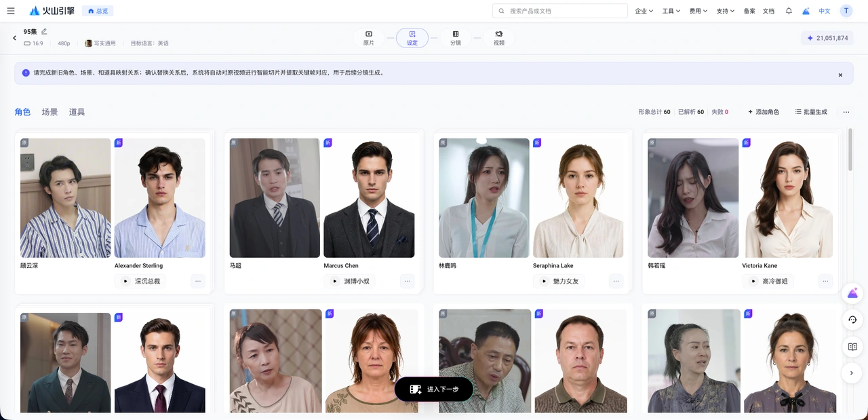Expand the floating sidebar arrow

coord(852,373)
